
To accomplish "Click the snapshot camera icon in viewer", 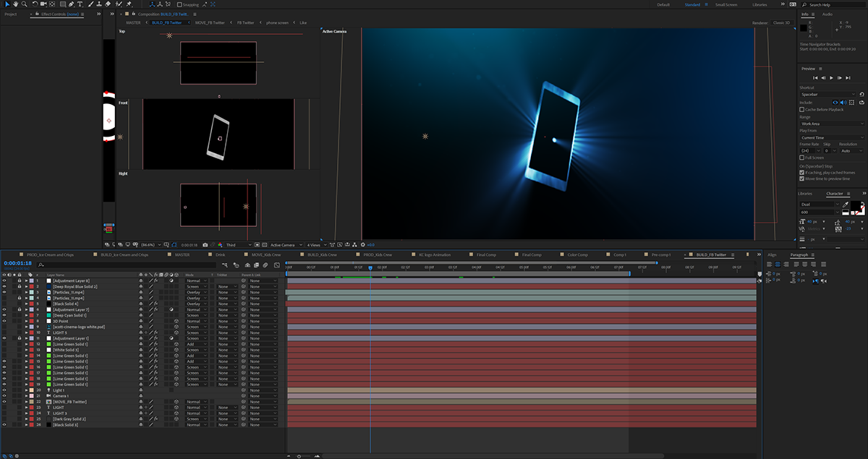I will coord(205,245).
